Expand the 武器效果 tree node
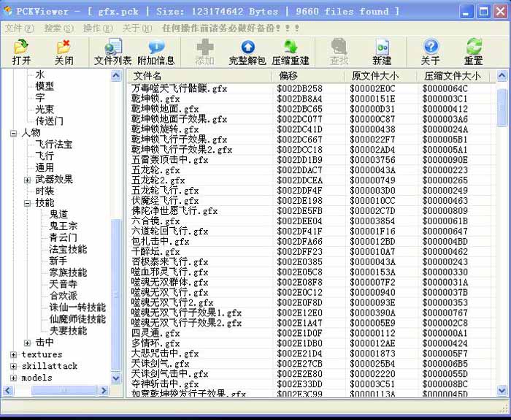Screen dimensions: 511x420 point(27,180)
